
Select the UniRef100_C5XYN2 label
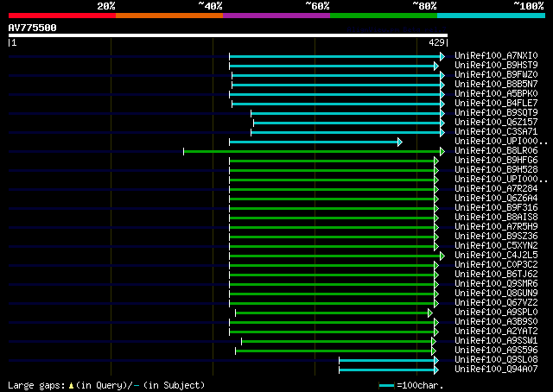coord(496,246)
